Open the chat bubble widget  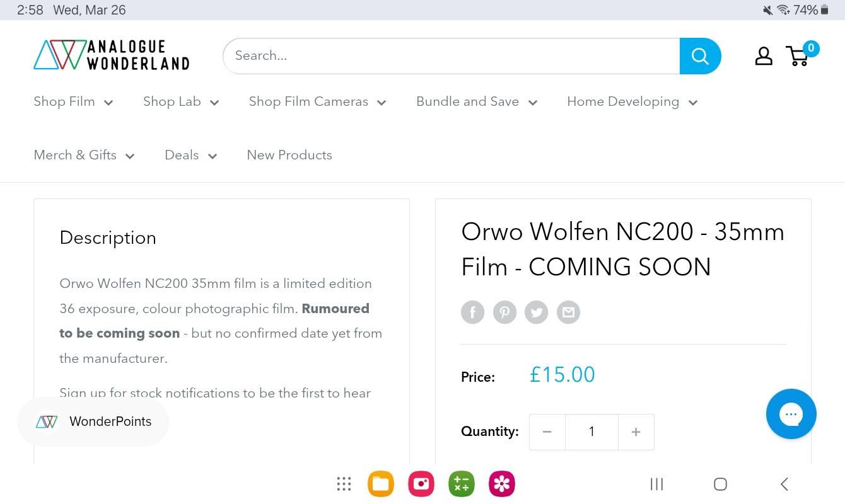click(791, 414)
